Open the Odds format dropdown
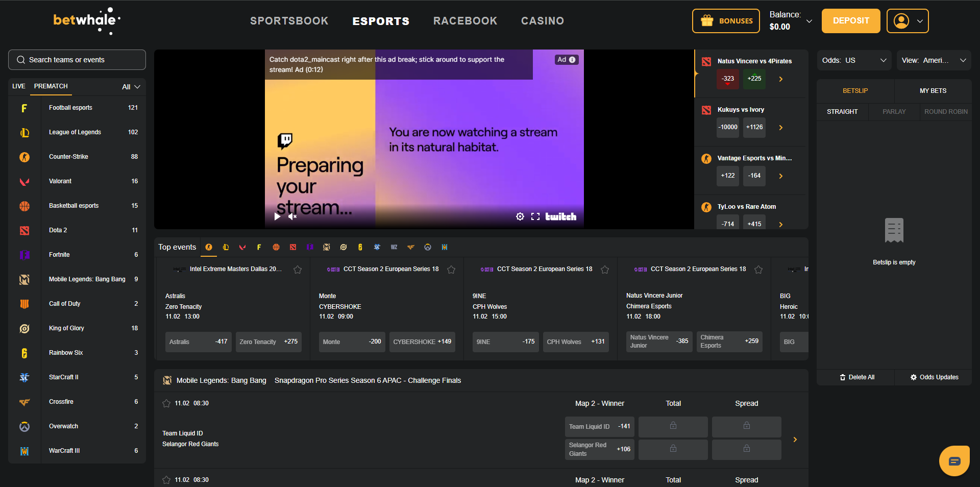 click(x=854, y=60)
